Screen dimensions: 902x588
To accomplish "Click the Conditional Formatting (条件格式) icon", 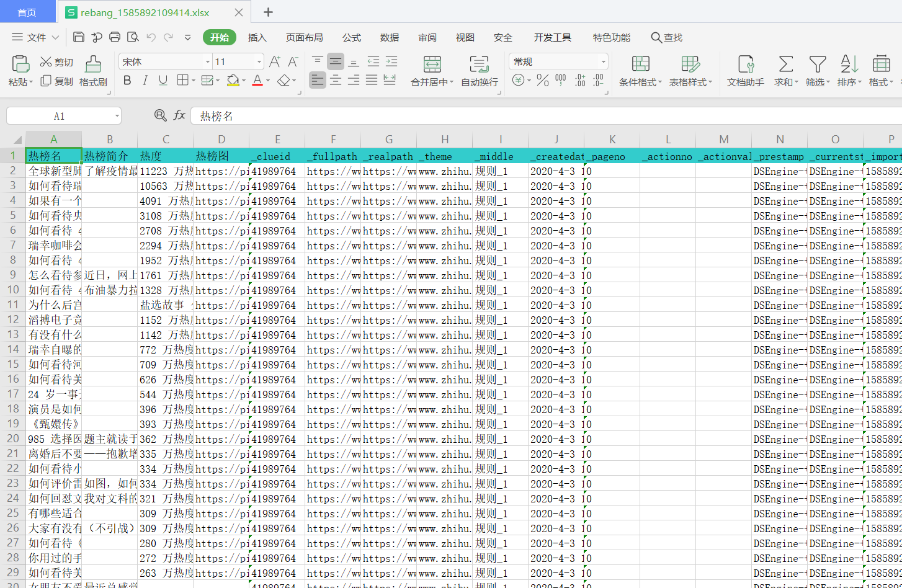I will (641, 64).
